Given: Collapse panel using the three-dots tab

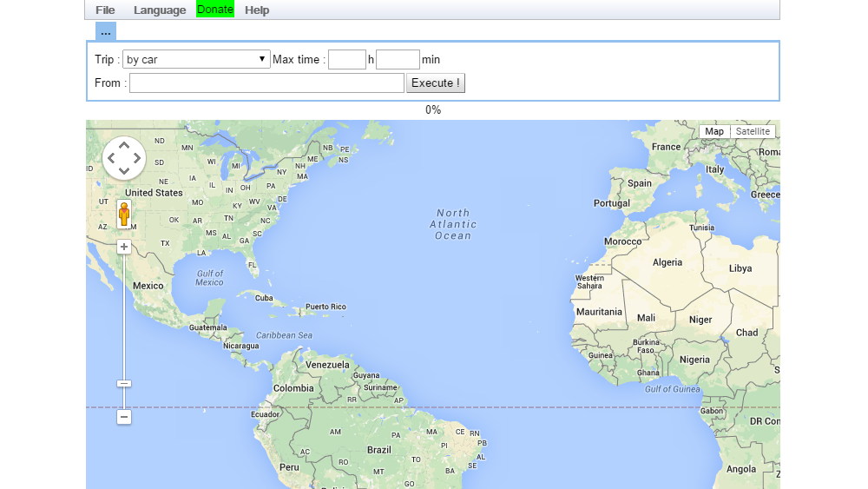Looking at the screenshot, I should click(105, 32).
